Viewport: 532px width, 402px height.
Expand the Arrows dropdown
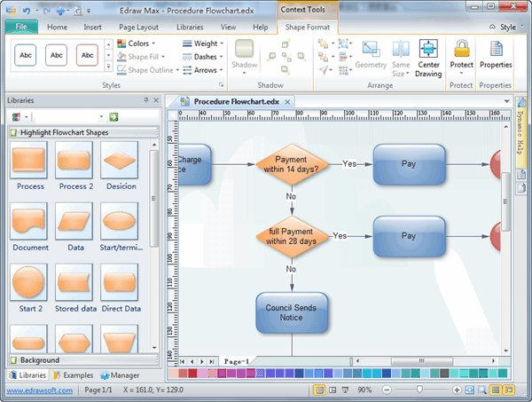coord(204,70)
